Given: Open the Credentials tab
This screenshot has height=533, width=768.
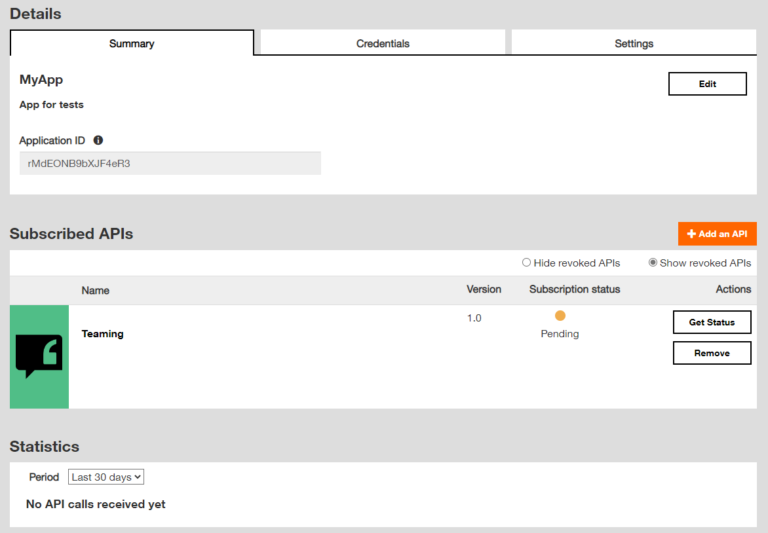Looking at the screenshot, I should click(x=383, y=43).
